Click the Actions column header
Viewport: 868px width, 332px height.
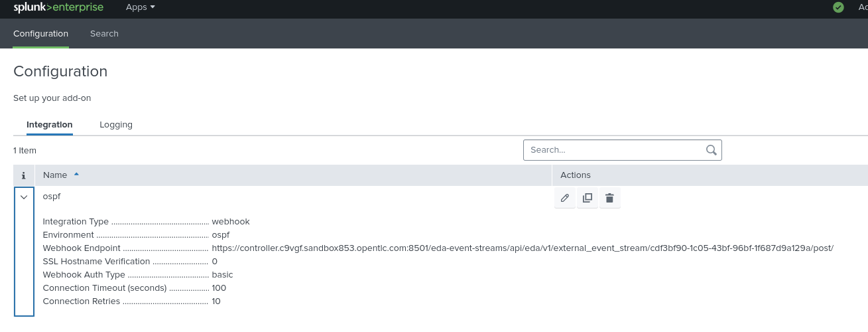(575, 175)
